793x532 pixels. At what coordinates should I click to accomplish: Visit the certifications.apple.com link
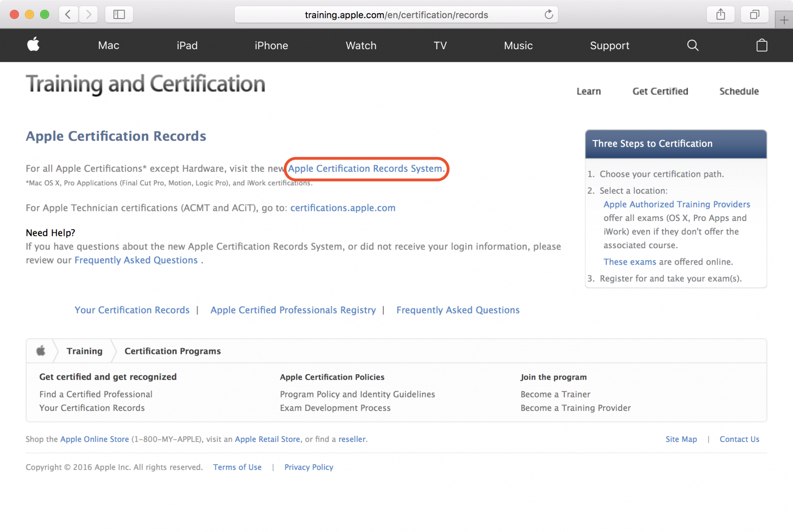click(343, 208)
